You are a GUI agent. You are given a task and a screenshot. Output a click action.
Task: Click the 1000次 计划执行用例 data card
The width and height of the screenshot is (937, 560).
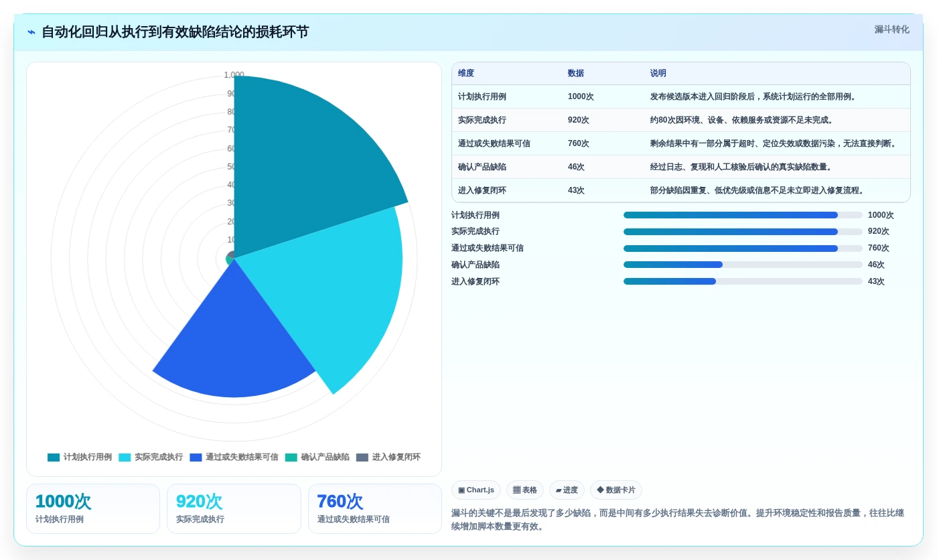[93, 509]
